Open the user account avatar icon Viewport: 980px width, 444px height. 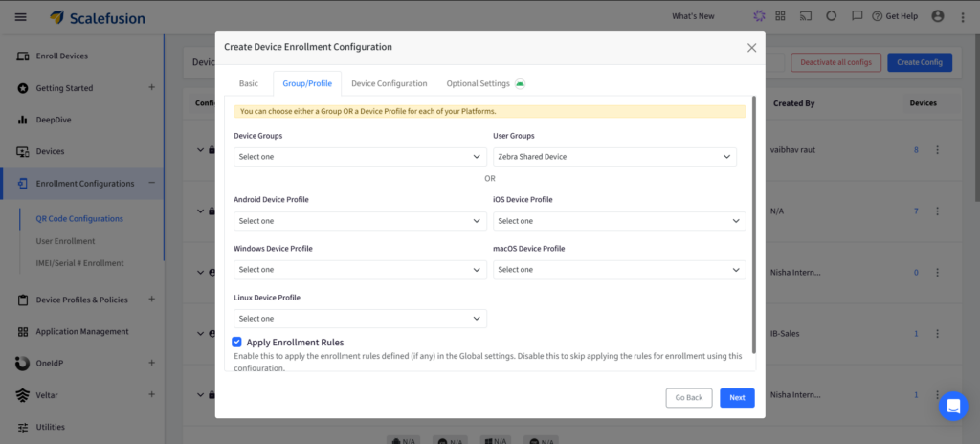[938, 16]
